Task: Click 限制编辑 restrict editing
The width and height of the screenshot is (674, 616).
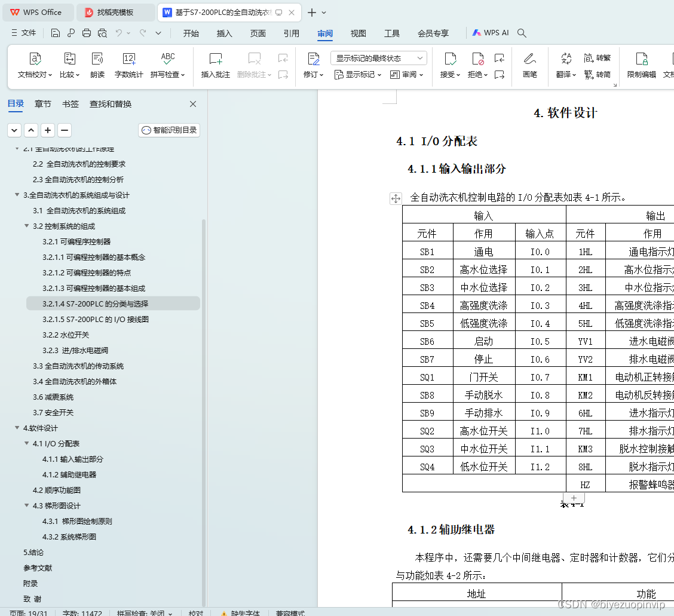Action: [x=641, y=65]
